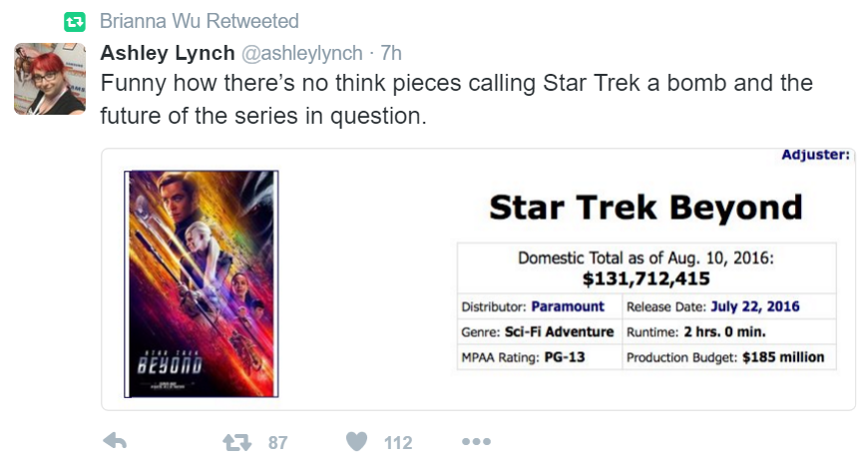
Task: View the 87 retweets count
Action: [x=278, y=442]
